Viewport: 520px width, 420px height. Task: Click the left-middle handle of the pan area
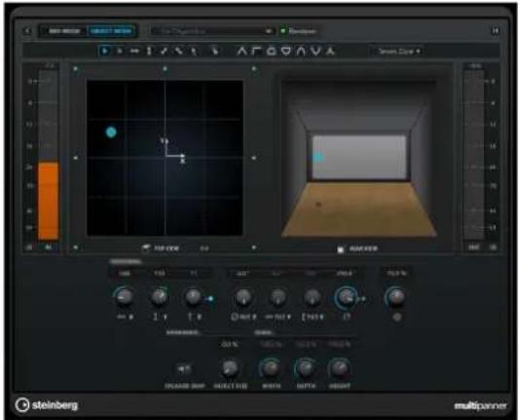tap(75, 158)
